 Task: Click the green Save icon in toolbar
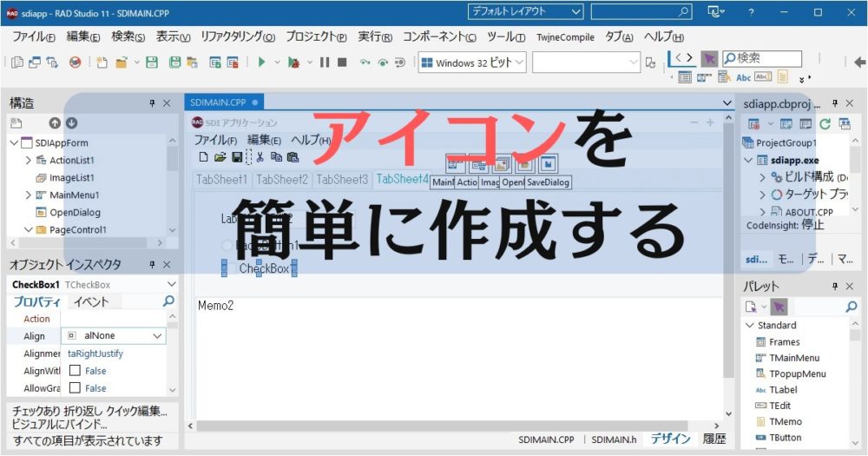[151, 63]
